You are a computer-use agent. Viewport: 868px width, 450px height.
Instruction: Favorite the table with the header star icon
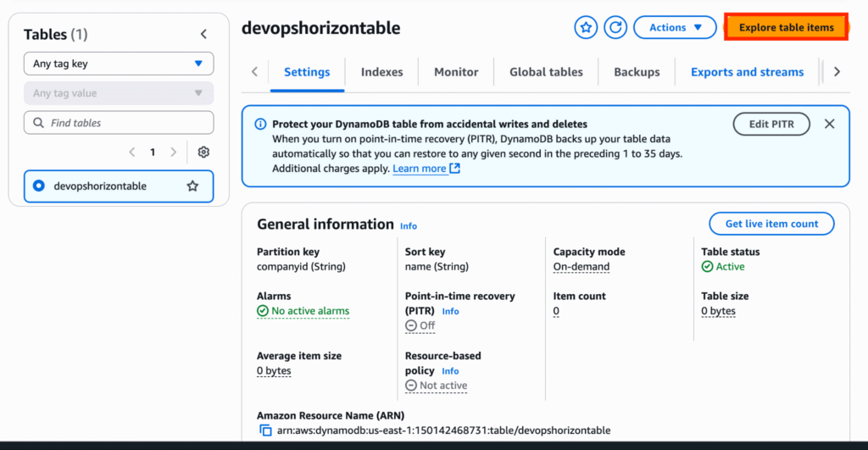586,27
